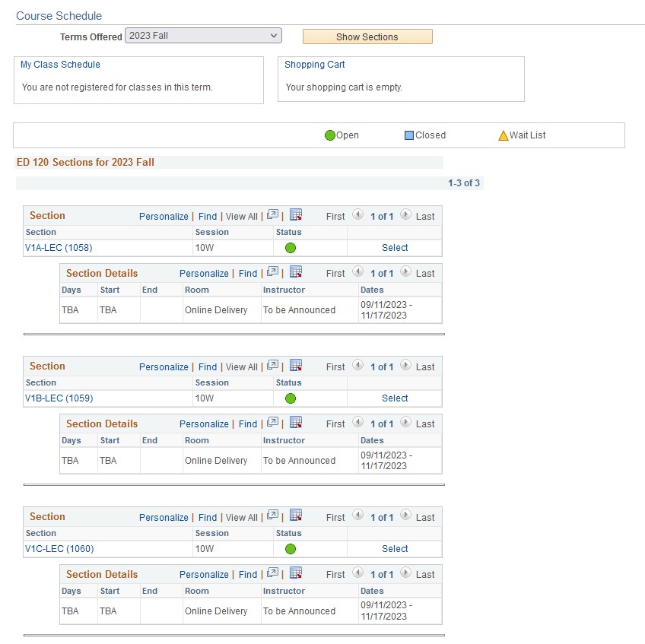Screen dimensions: 645x644
Task: Open the V1A-LEC (1058) section link
Action: [58, 247]
